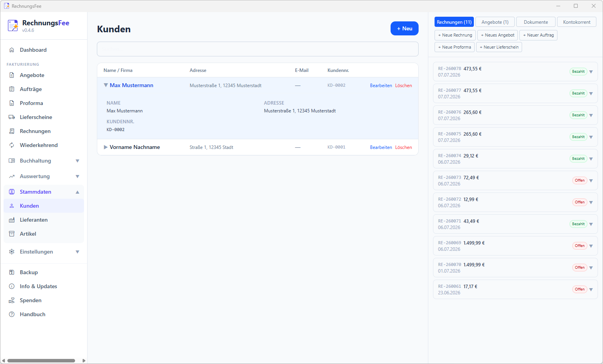Click + Neues Angebot button

click(498, 35)
